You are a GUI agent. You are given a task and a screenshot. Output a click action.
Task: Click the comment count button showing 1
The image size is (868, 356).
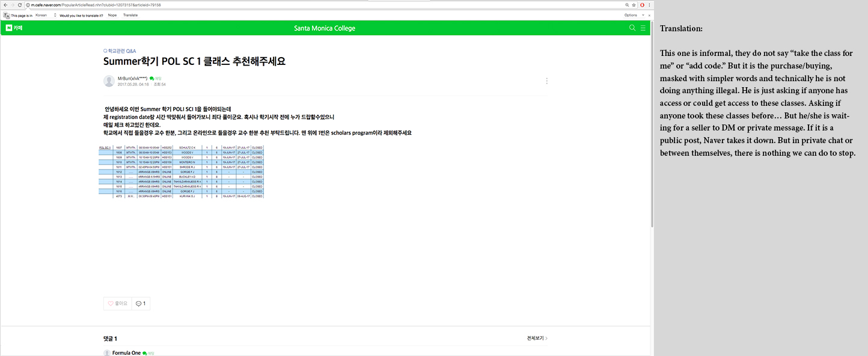point(141,304)
